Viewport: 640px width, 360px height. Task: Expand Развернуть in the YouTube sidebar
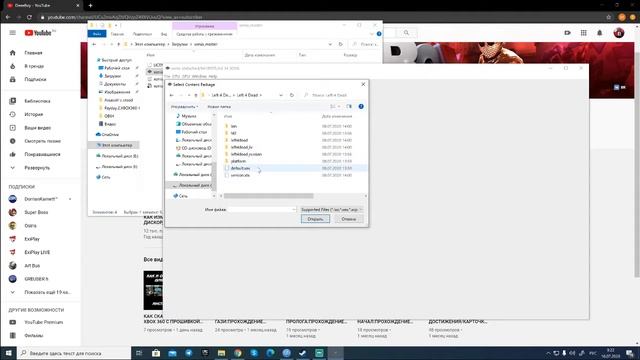37,168
